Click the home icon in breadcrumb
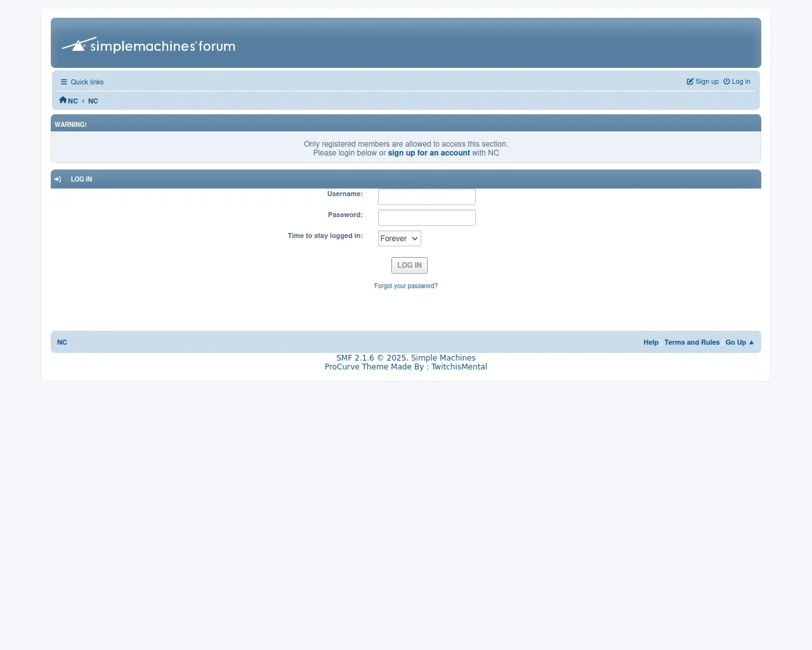Screen dimensions: 812x650 coord(63,100)
